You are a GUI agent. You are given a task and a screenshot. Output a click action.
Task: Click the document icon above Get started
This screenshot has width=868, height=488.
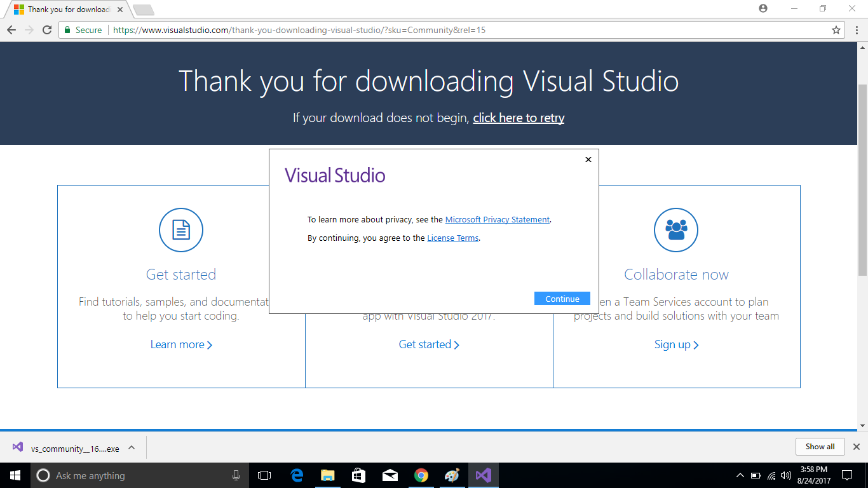(x=180, y=230)
